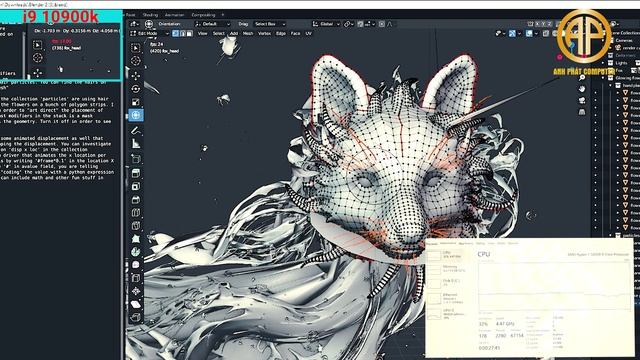The height and width of the screenshot is (360, 640).
Task: Open the Edit Mode dropdown
Action: coord(150,33)
